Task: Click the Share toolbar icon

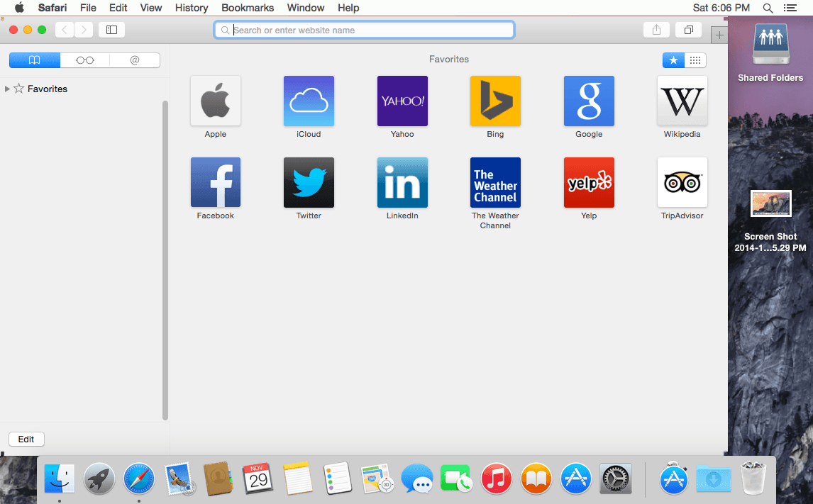Action: pyautogui.click(x=656, y=30)
